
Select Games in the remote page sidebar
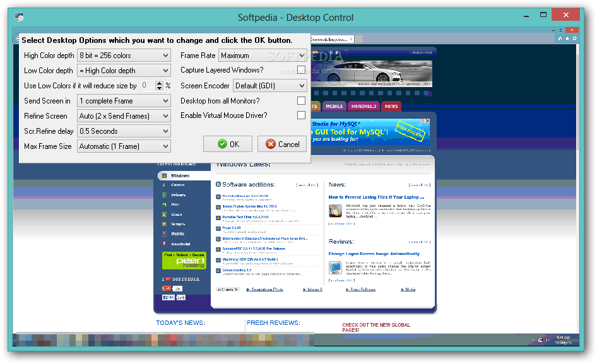click(178, 185)
